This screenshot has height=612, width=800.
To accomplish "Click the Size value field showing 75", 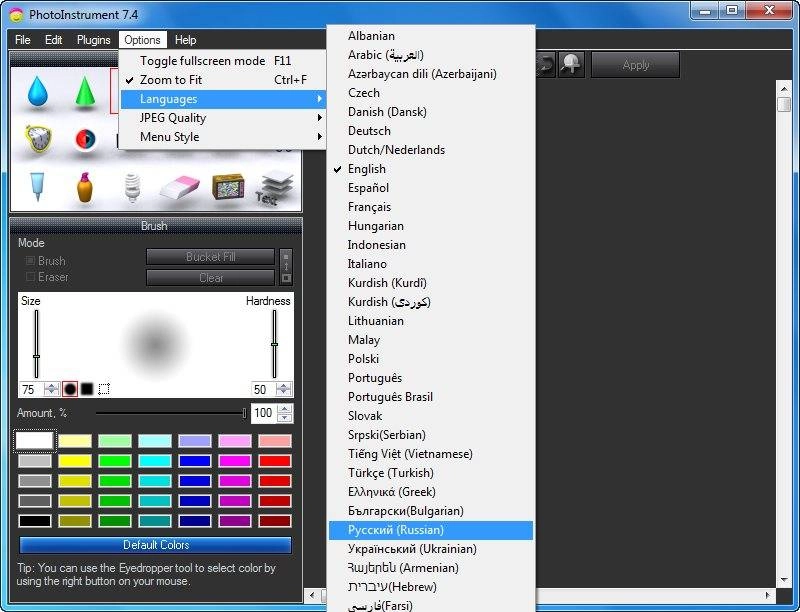I will pos(32,390).
